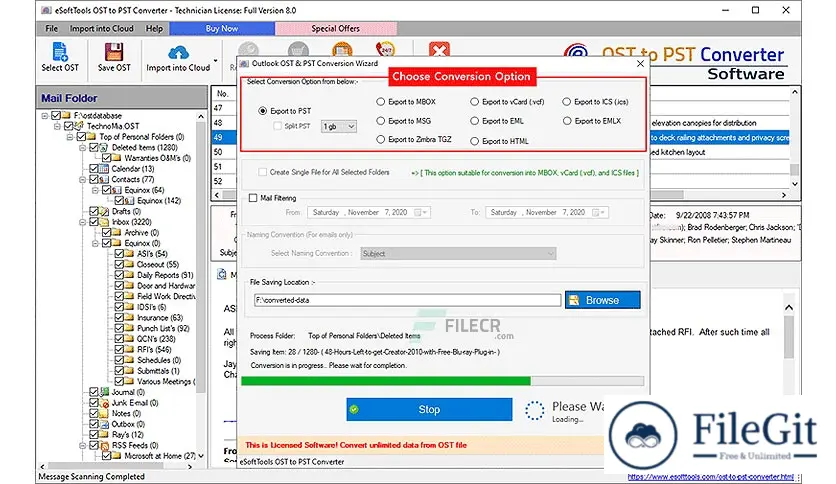Click the Stop conversion button
Image resolution: width=836 pixels, height=484 pixels.
tap(429, 409)
